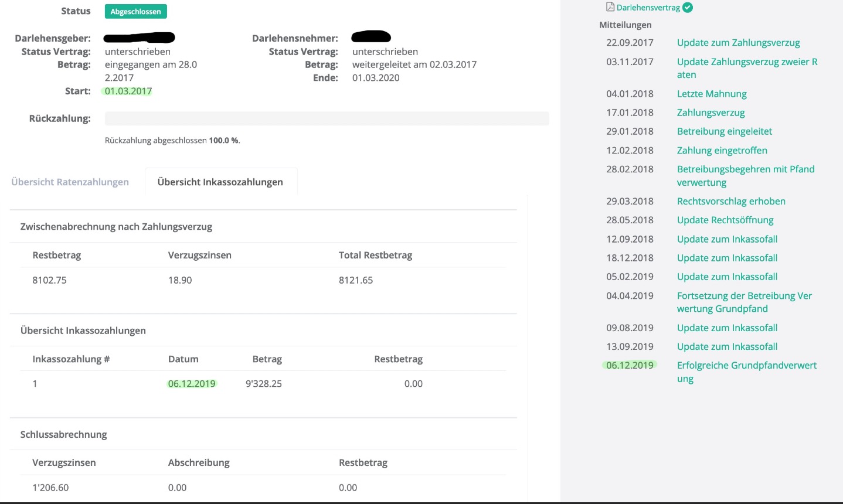Screen dimensions: 843x504
Task: Open Betreibungsbegehren mit Pfandverwertung message
Action: point(746,176)
